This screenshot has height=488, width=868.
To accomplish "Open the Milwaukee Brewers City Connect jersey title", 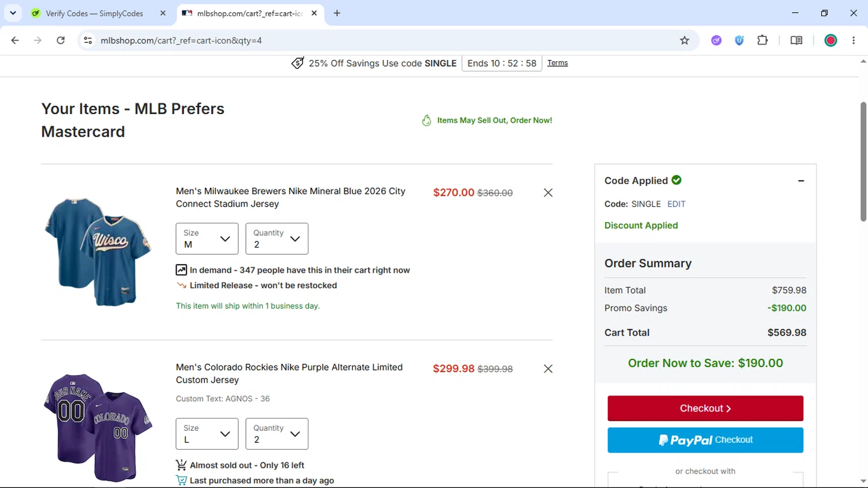I will click(x=290, y=197).
